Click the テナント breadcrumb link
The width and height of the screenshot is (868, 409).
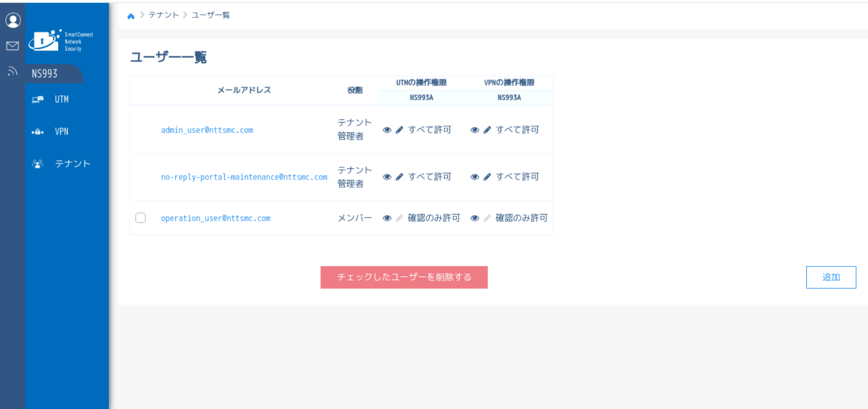click(x=164, y=15)
